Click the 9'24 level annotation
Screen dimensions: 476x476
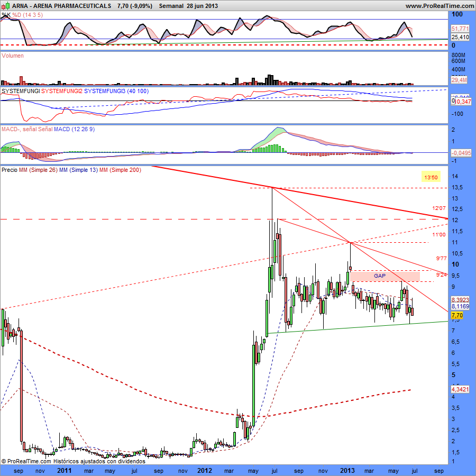coord(442,274)
